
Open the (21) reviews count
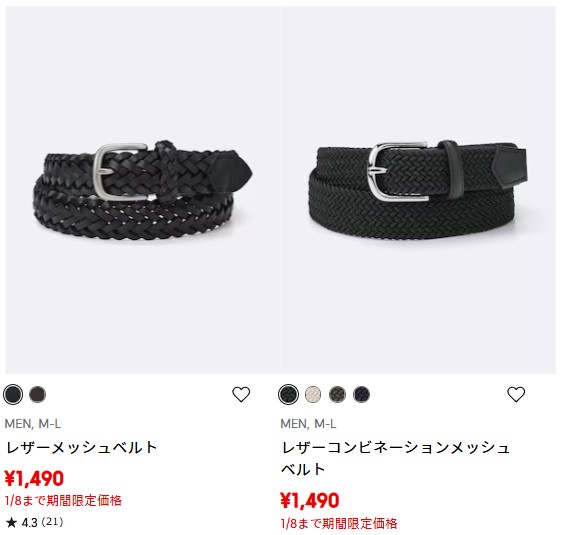pos(53,522)
